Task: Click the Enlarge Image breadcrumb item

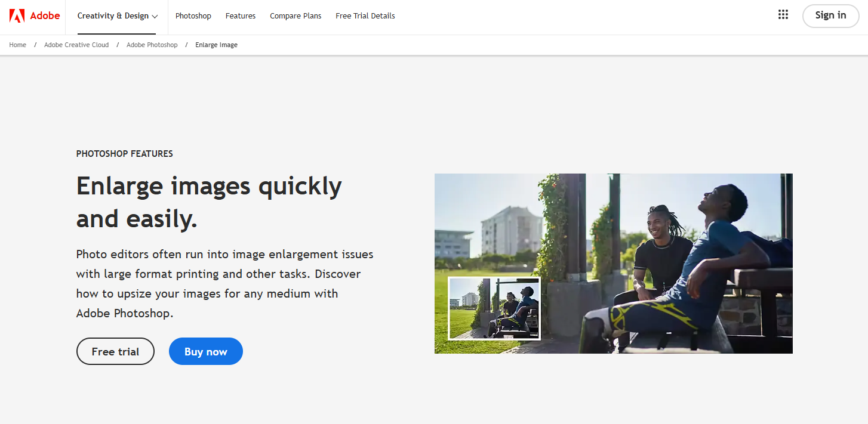Action: tap(216, 45)
